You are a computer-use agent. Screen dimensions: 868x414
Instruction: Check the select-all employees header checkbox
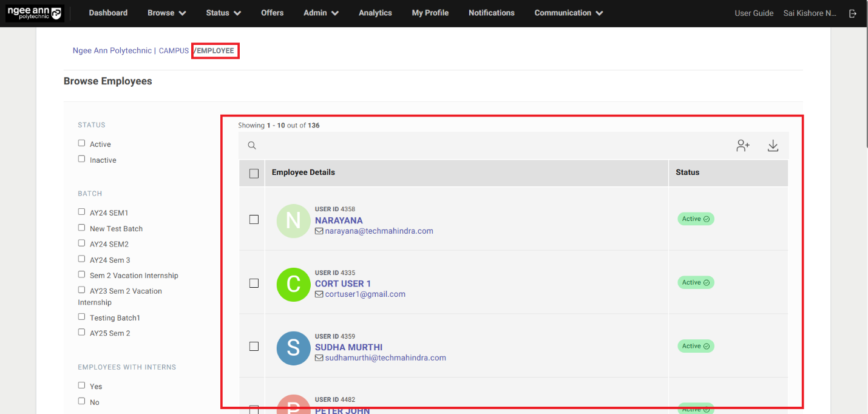254,174
